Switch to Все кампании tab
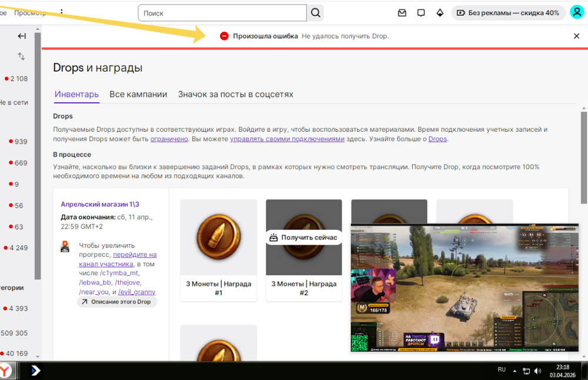This screenshot has height=380, width=588. (138, 94)
